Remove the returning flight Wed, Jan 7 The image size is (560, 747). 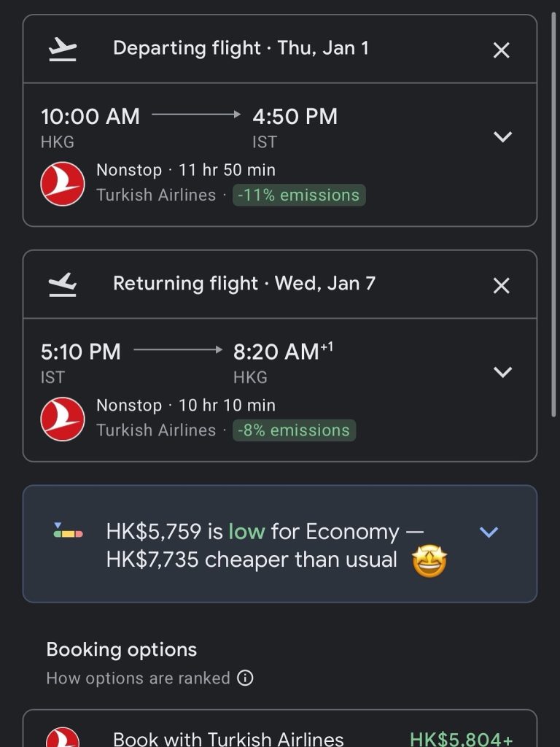pyautogui.click(x=502, y=285)
